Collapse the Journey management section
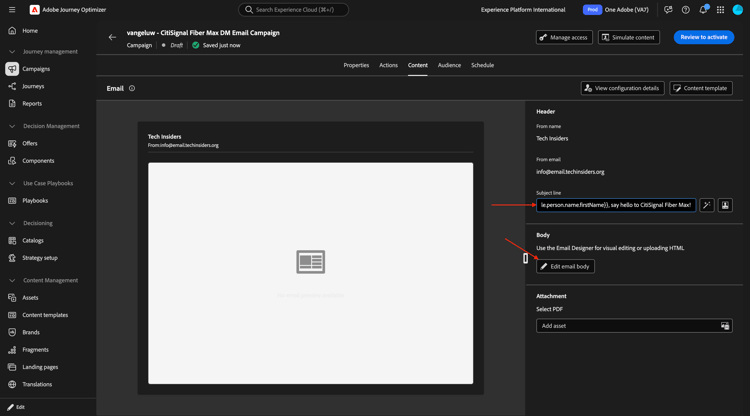The image size is (750, 416). 12,52
